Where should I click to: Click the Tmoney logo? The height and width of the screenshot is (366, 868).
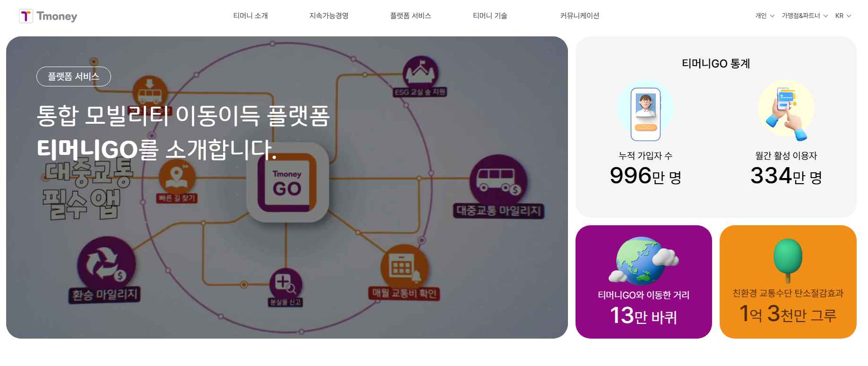pos(48,16)
